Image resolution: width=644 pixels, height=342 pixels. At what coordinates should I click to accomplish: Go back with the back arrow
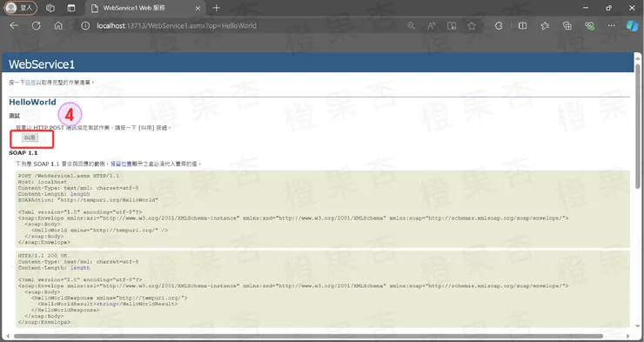(x=14, y=26)
